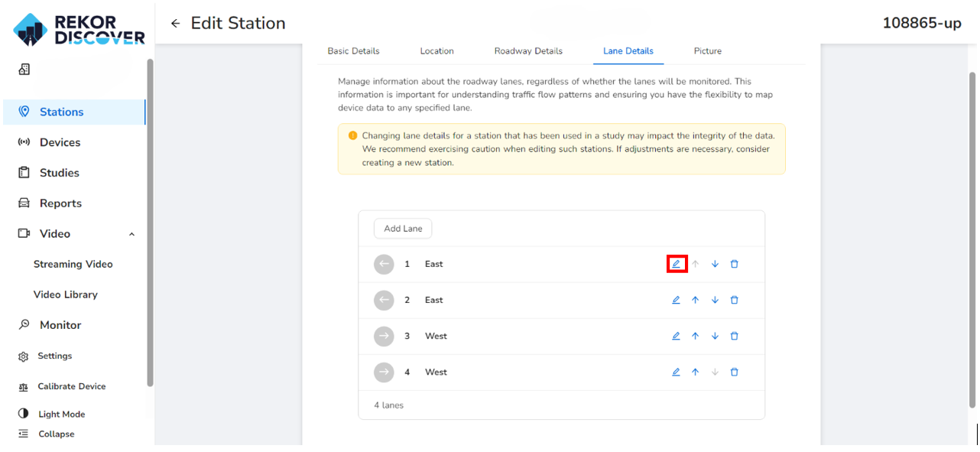Go back using the arrow beside Edit Station
Viewport: 980px width, 452px height.
[x=175, y=24]
